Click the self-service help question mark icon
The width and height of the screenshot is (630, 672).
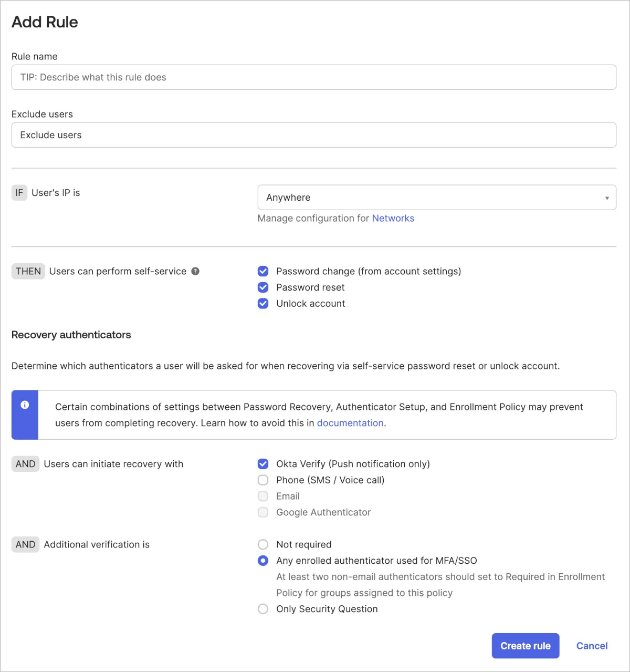point(195,271)
